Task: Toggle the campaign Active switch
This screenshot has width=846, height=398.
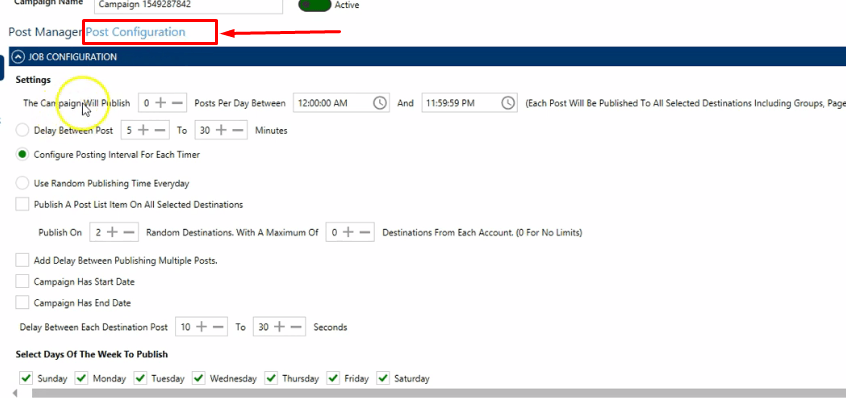Action: coord(315,5)
